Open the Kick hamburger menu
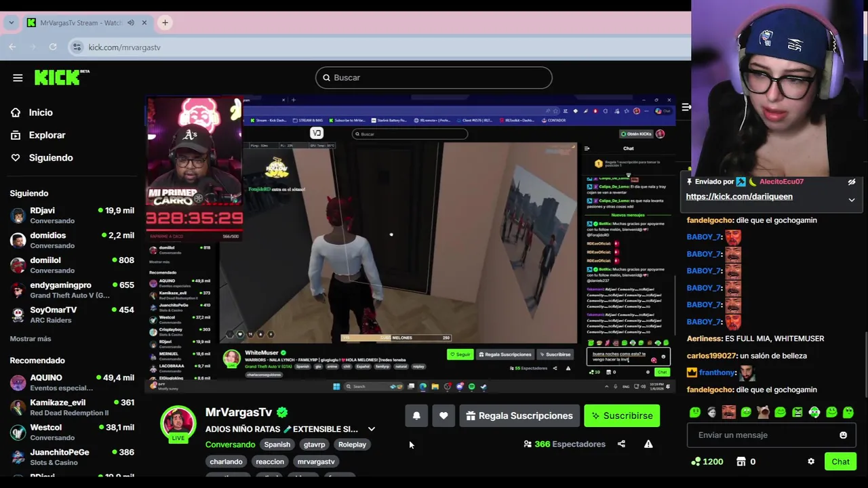868x488 pixels. [18, 77]
